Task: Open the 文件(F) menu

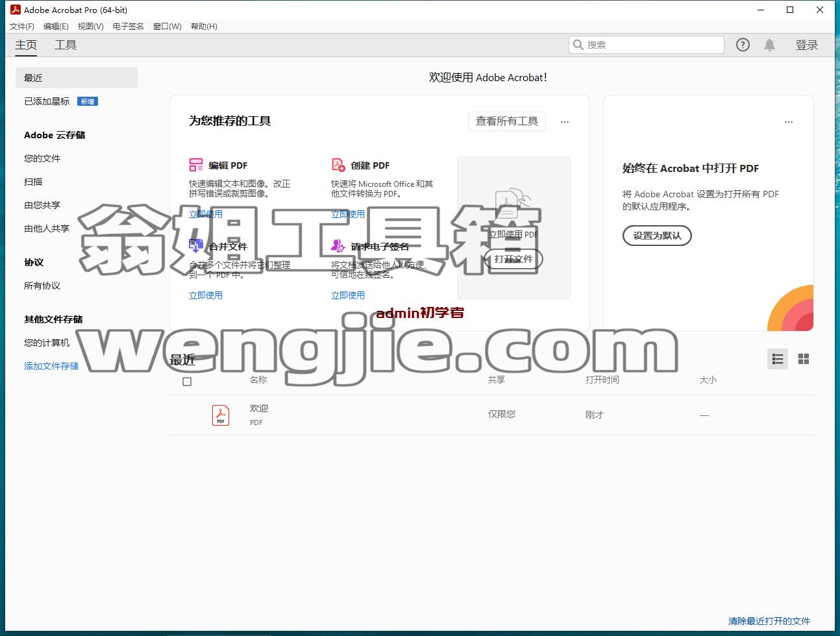Action: click(x=22, y=27)
